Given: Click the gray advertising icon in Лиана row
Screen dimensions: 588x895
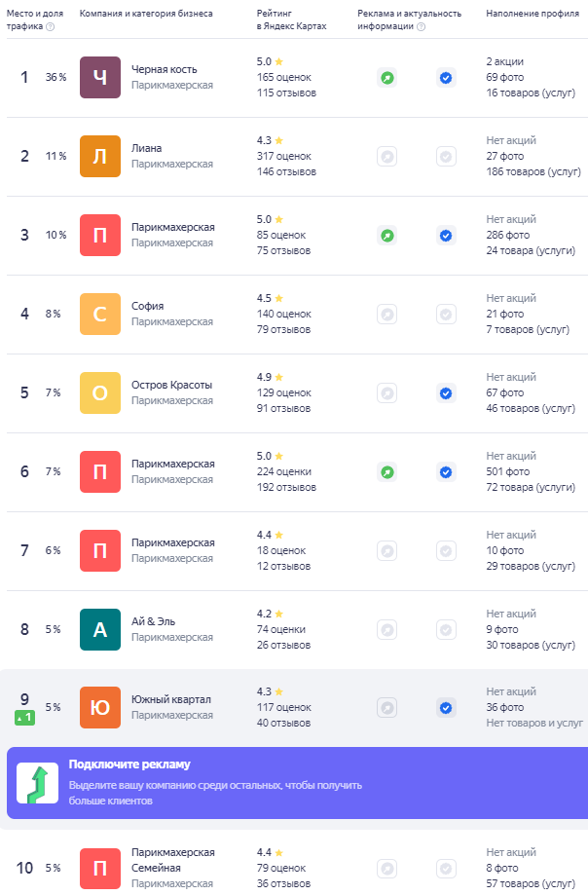Looking at the screenshot, I should (x=387, y=157).
